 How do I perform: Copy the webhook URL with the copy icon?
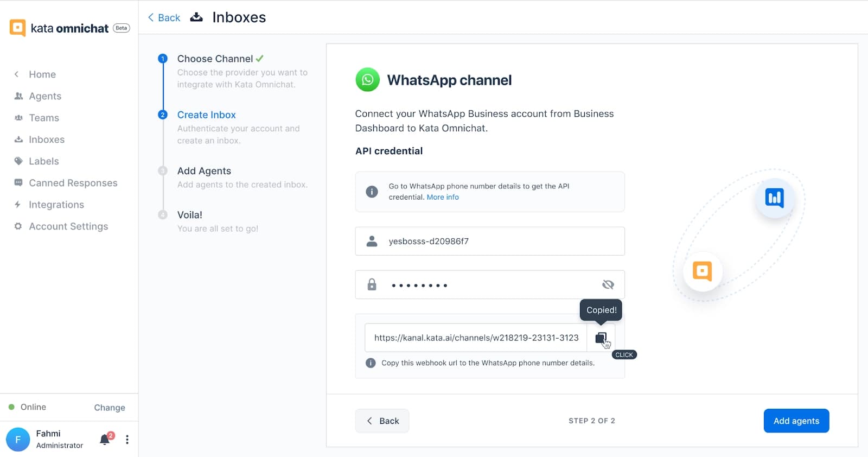click(x=601, y=338)
